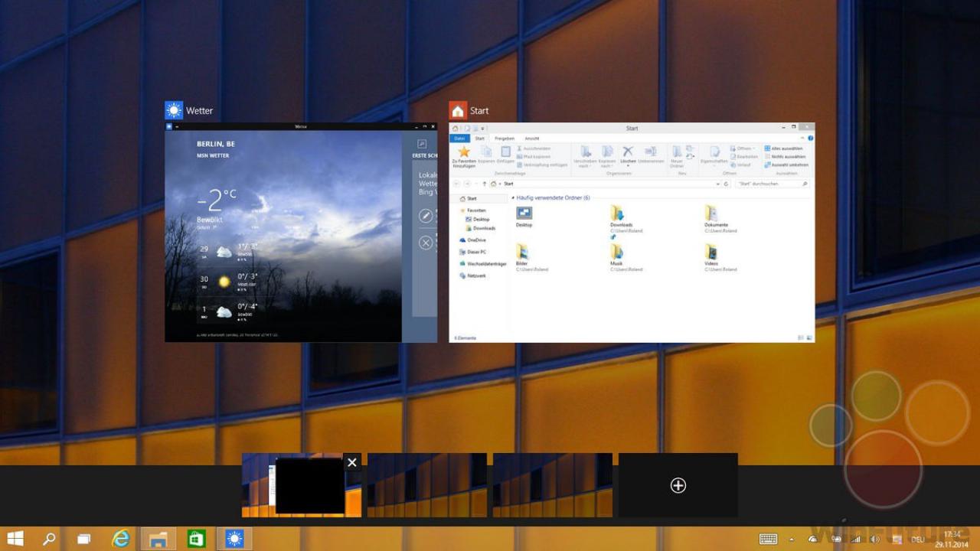Launch Internet Explorer from the taskbar
This screenshot has height=551, width=980.
[x=121, y=539]
